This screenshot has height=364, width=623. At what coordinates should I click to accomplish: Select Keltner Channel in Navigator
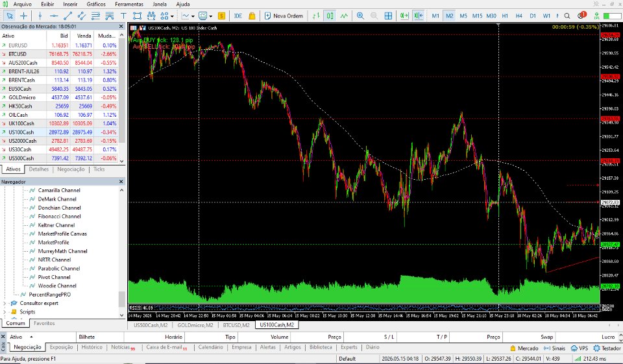click(x=56, y=225)
